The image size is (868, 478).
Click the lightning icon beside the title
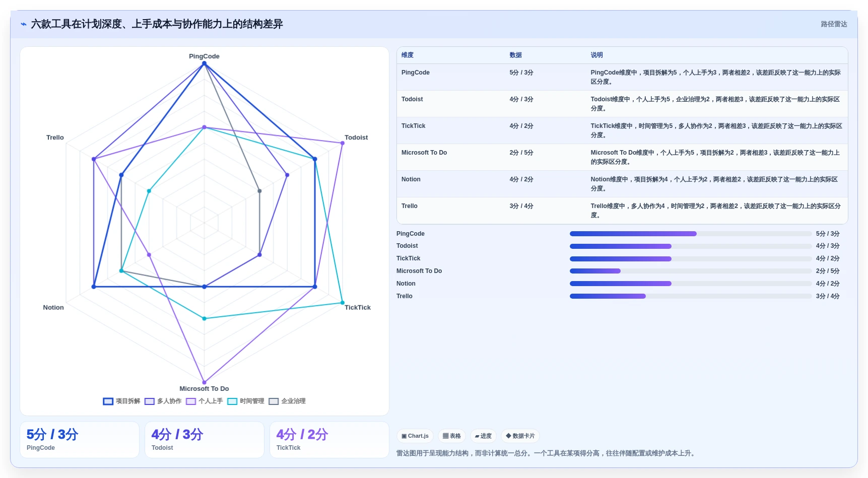(x=24, y=24)
